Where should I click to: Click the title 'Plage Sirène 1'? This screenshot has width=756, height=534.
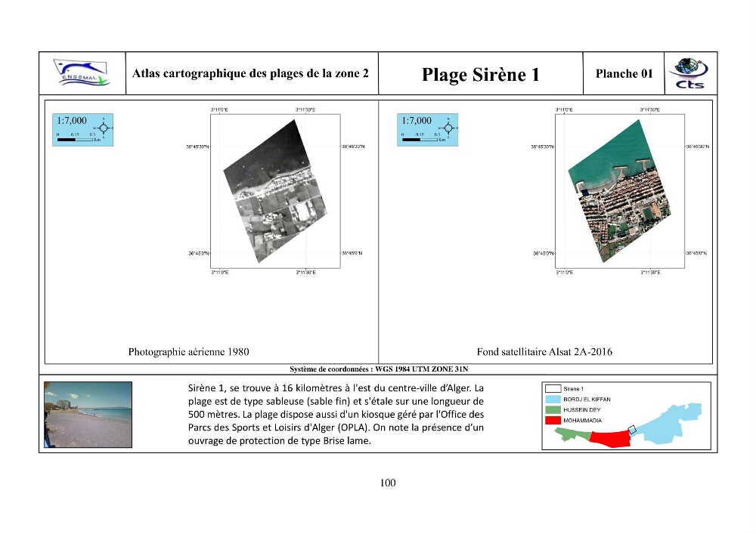(x=480, y=74)
